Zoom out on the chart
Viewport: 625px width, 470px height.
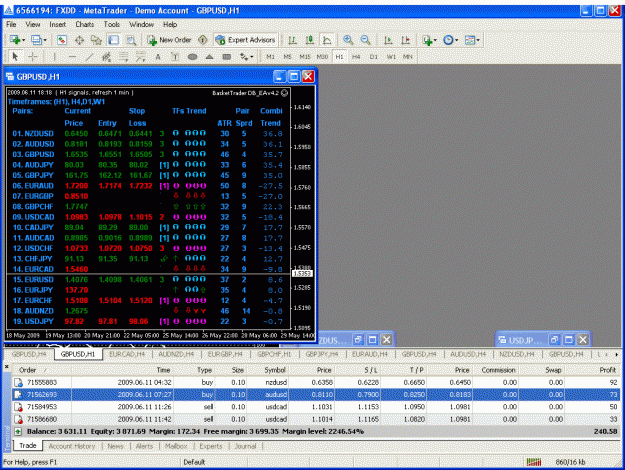tap(365, 40)
